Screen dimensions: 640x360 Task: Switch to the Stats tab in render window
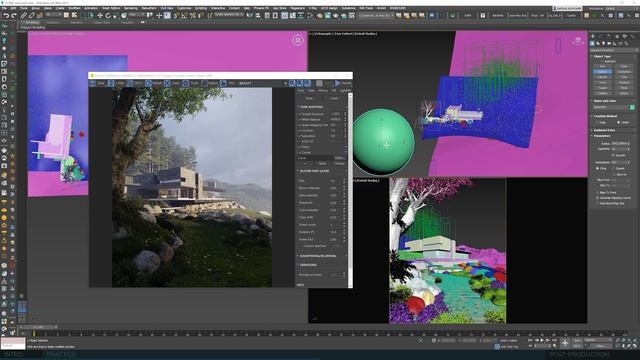(311, 91)
